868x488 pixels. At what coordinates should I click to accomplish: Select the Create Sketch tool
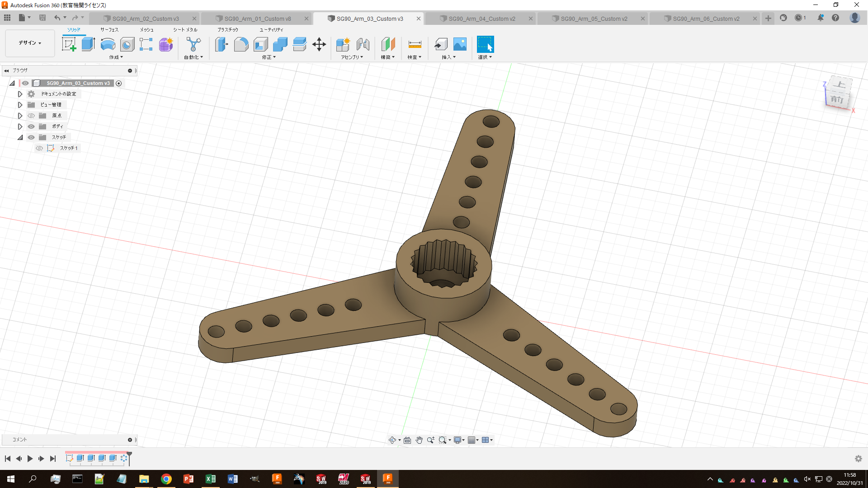[69, 44]
